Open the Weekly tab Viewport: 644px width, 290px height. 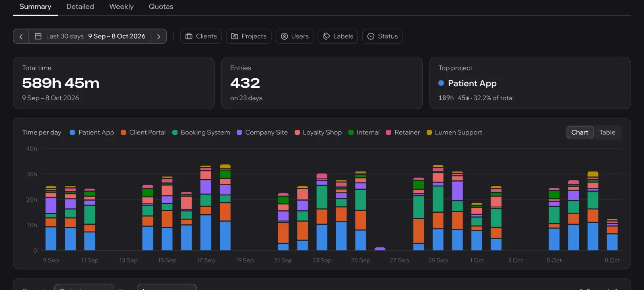(122, 7)
